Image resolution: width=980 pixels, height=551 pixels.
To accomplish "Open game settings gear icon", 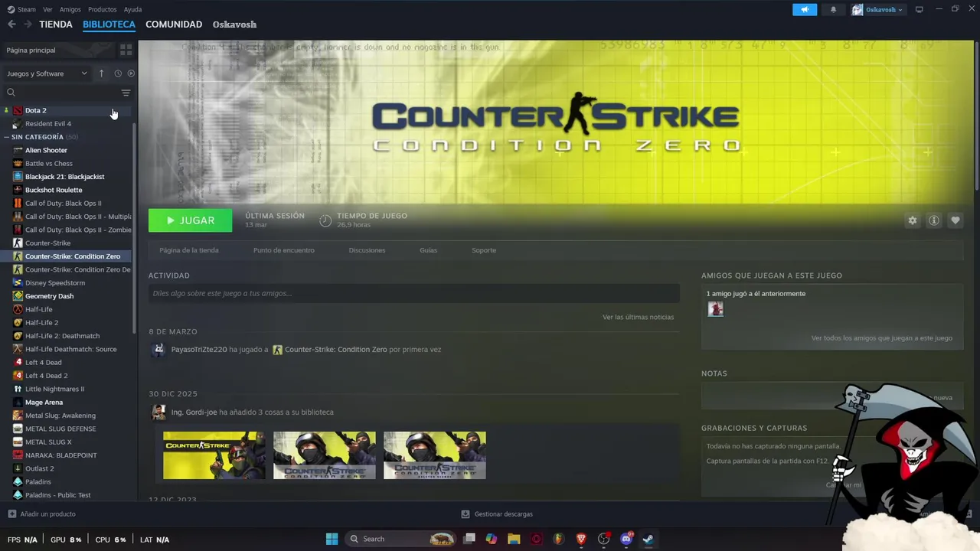I will [913, 220].
